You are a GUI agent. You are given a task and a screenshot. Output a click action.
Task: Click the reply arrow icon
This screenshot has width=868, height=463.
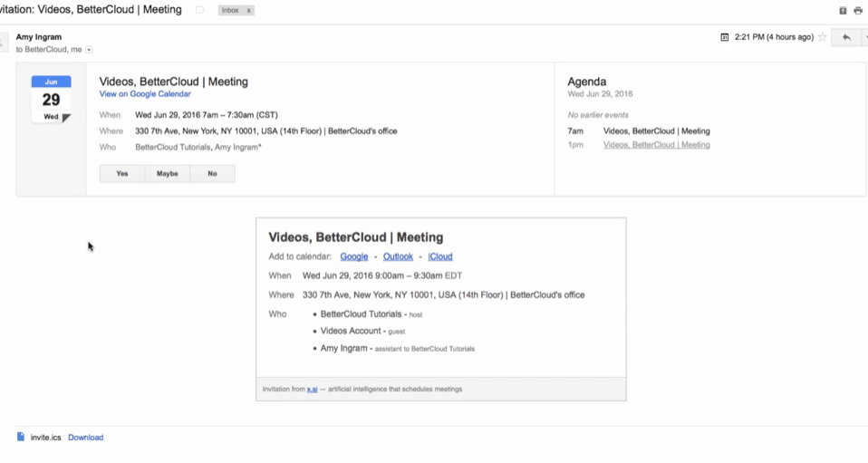tap(846, 37)
